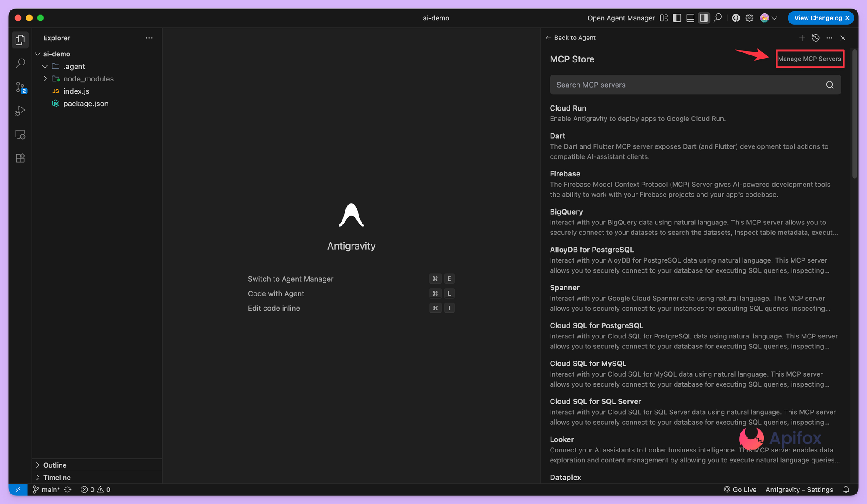The height and width of the screenshot is (504, 867).
Task: Toggle the secondary side bar layout button
Action: pyautogui.click(x=704, y=18)
